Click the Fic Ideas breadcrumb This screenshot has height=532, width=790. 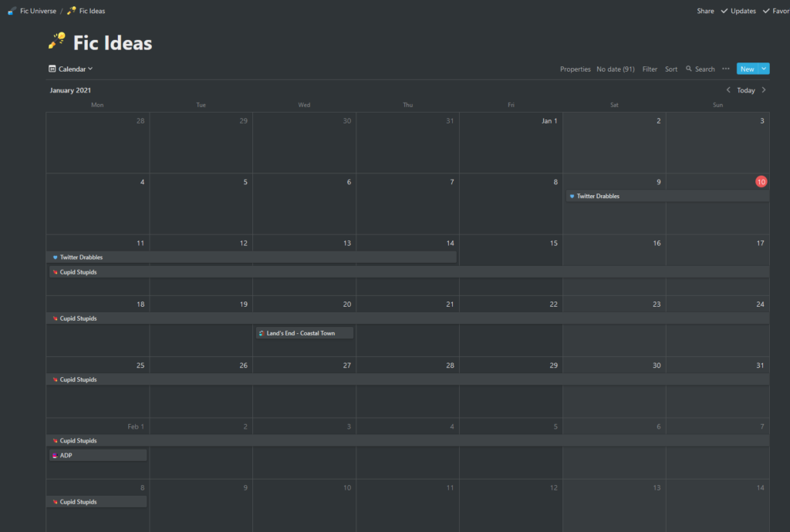coord(86,11)
